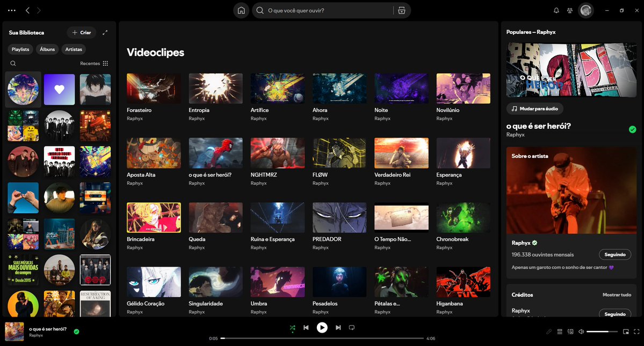
Task: Open notifications bell icon
Action: [x=556, y=11]
